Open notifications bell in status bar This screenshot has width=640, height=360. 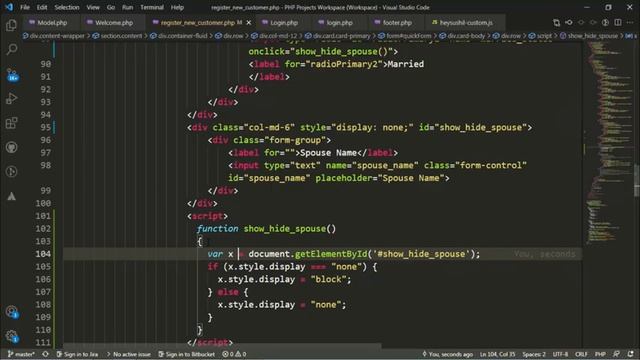tap(631, 354)
